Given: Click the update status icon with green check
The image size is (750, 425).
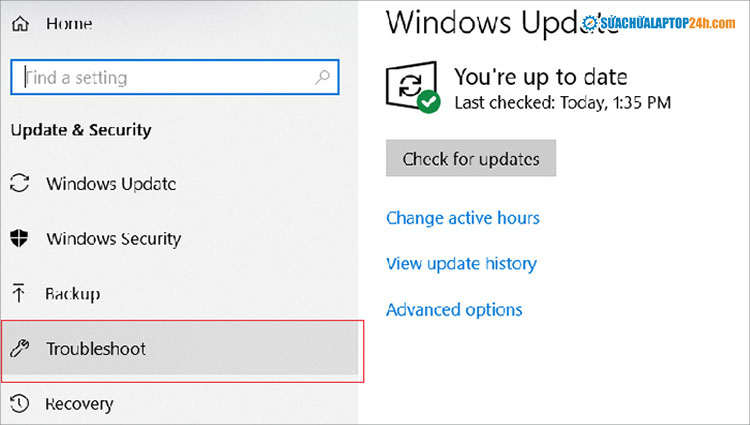Looking at the screenshot, I should (413, 87).
